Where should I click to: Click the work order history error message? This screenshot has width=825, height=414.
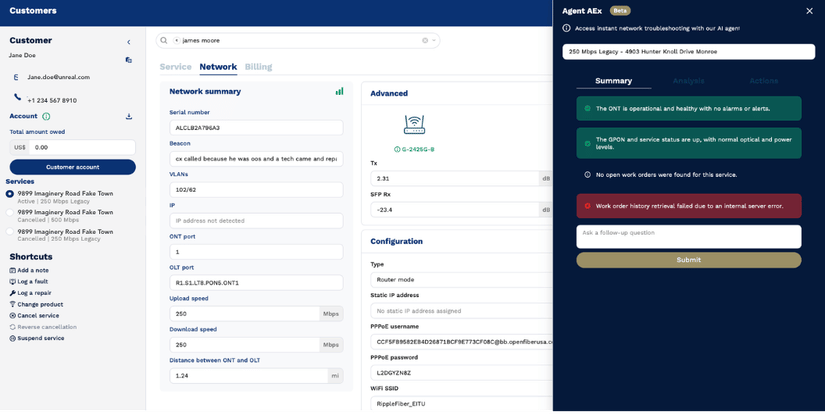(x=689, y=206)
